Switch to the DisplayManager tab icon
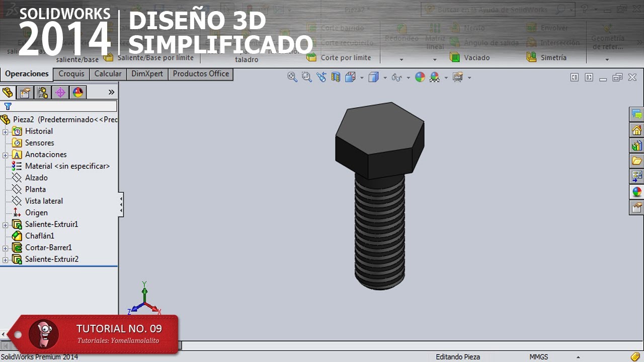Screen dimensions: 644x362 pos(78,92)
